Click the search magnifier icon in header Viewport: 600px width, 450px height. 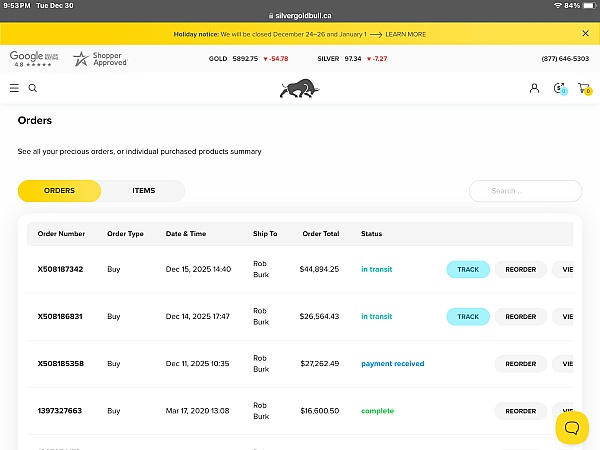33,88
